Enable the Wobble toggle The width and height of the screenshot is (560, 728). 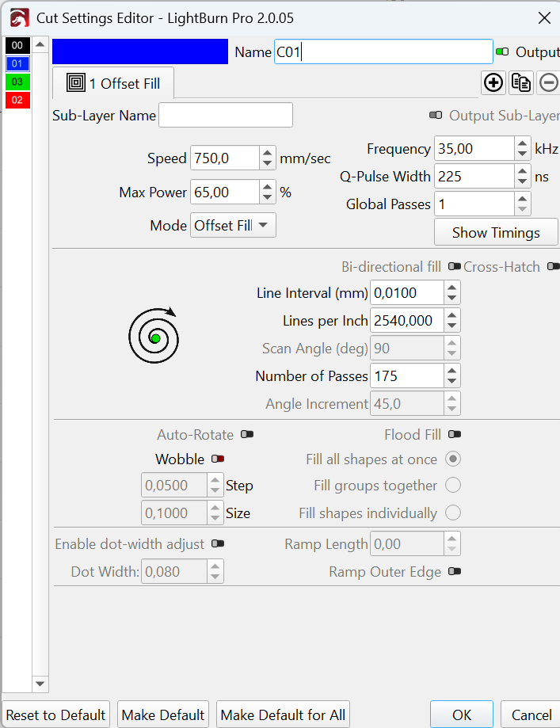(218, 459)
